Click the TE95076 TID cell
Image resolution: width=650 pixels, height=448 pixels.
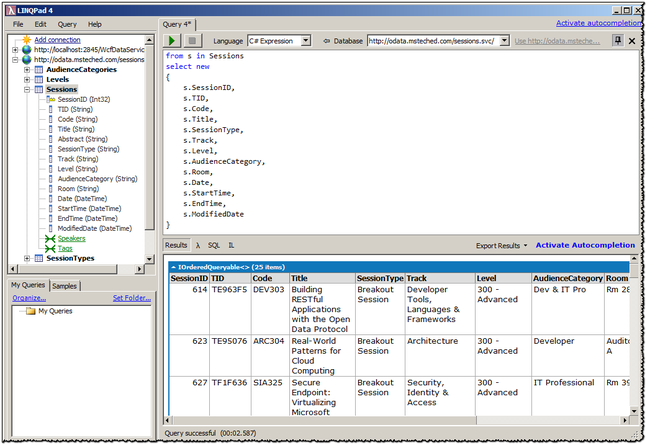(229, 341)
